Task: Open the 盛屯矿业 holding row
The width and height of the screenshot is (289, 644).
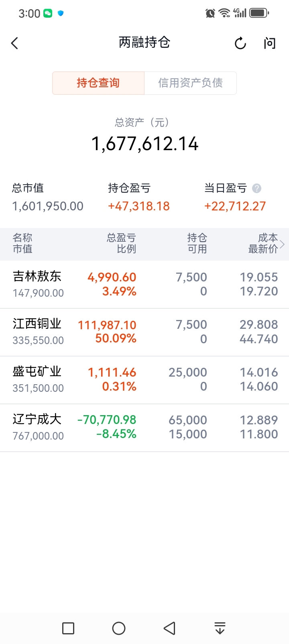Action: [x=144, y=380]
